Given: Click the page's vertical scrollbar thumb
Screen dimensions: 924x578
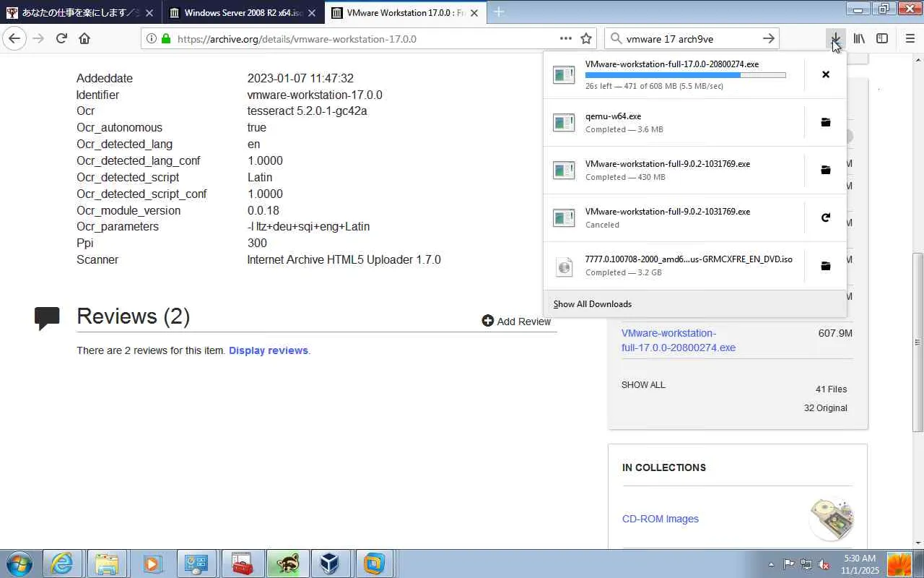Looking at the screenshot, I should click(x=918, y=342).
